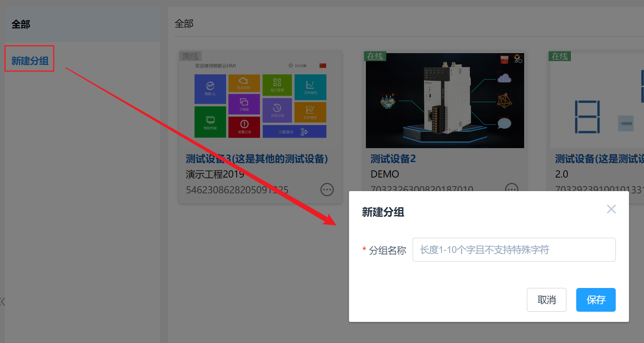Click the 配方管理 tile in thumbnail
Viewport: 644px width, 343px height.
277,85
